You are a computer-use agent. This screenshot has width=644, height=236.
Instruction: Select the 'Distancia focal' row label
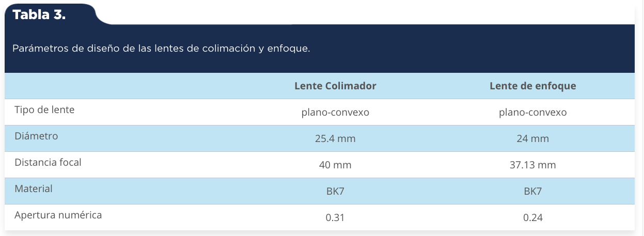[48, 162]
